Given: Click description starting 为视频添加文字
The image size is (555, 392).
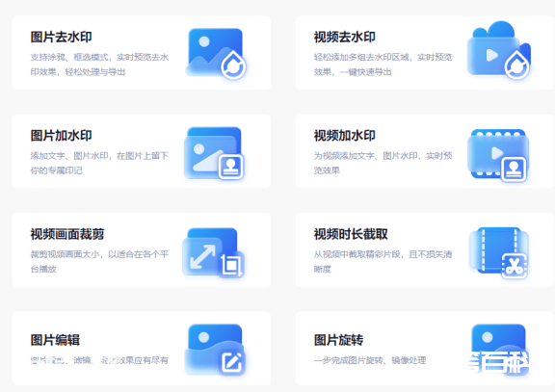Looking at the screenshot, I should click(x=383, y=163).
